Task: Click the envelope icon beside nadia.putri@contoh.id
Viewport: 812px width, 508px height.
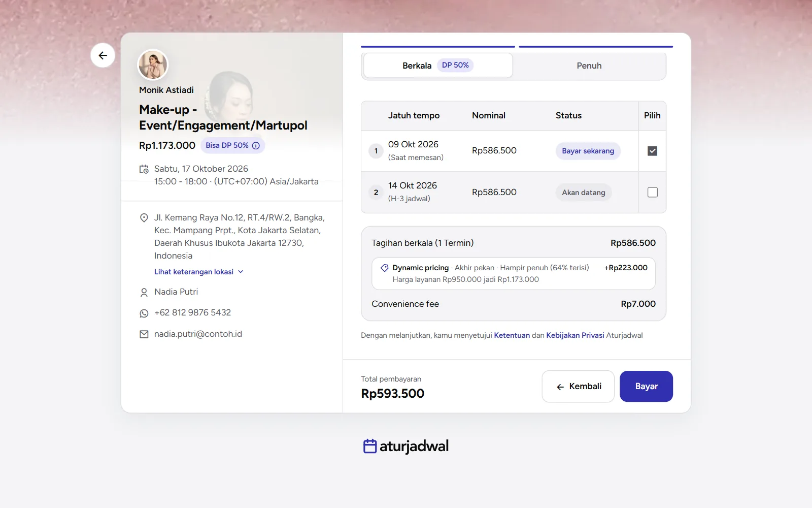Action: tap(144, 334)
